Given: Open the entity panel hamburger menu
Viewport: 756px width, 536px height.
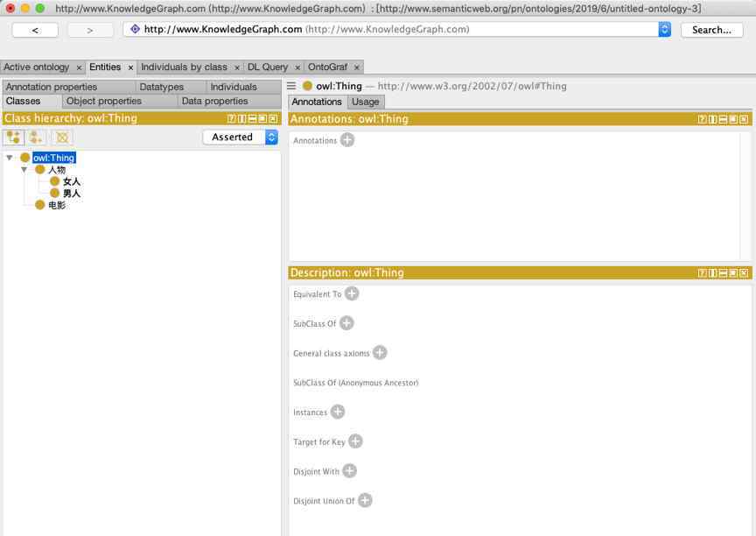Looking at the screenshot, I should point(291,86).
